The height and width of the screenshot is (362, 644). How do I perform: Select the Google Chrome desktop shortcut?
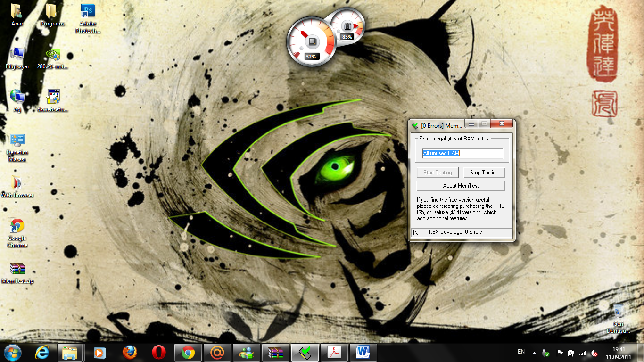tap(17, 233)
